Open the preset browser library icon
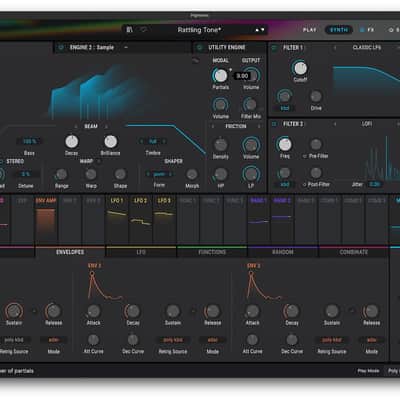This screenshot has width=400, height=400. pos(129,30)
